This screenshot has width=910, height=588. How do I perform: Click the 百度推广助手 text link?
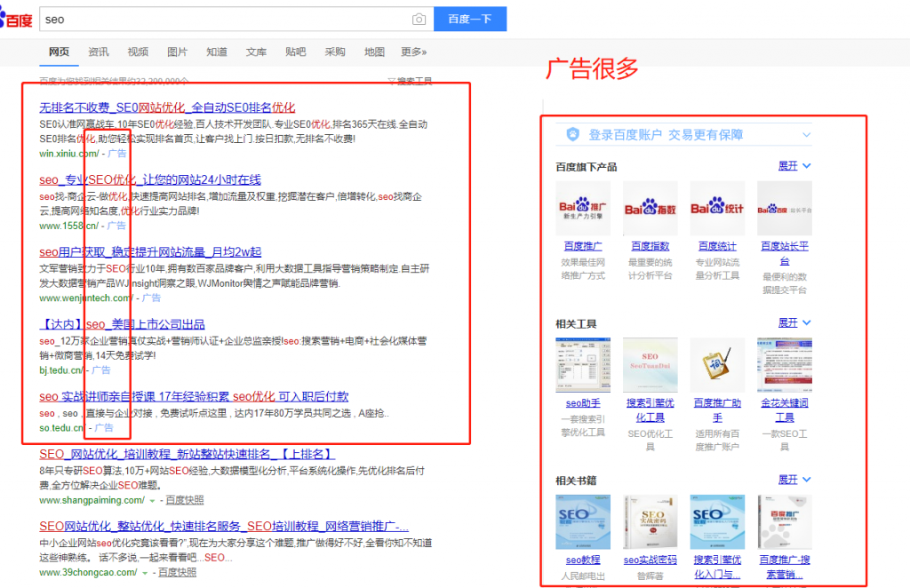click(717, 410)
